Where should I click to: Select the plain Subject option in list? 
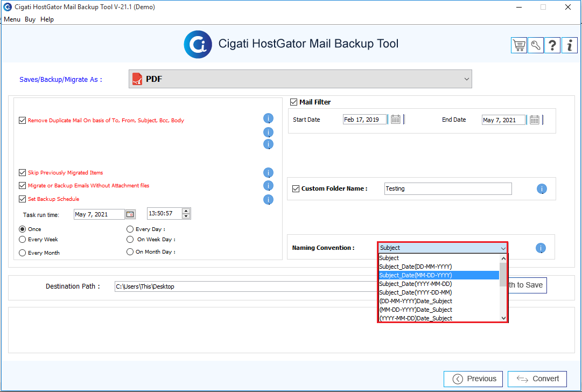pos(439,258)
